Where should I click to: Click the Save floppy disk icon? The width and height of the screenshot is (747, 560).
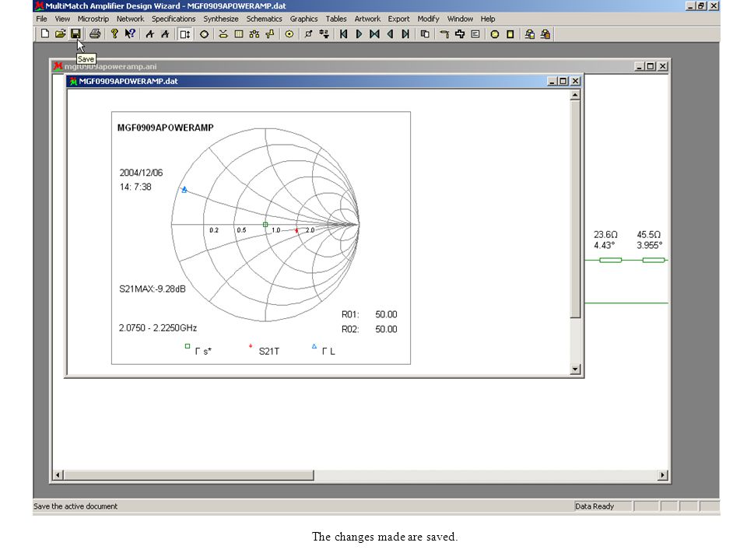[x=75, y=33]
